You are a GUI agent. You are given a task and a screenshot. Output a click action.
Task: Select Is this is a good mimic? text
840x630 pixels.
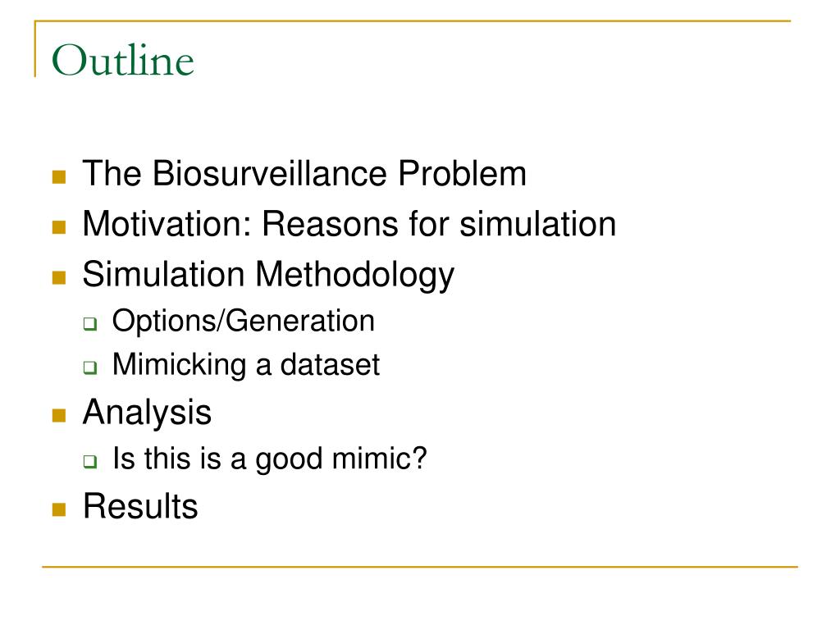click(x=269, y=459)
